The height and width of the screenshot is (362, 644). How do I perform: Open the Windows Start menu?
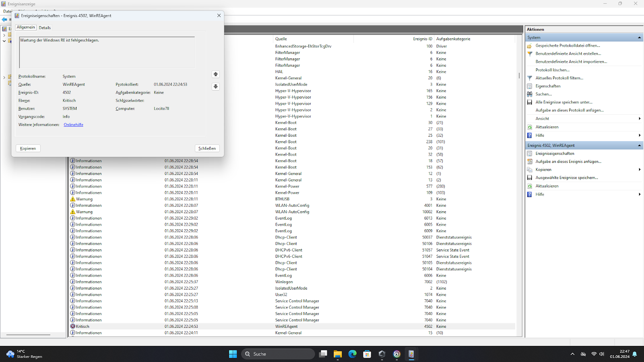coord(233,354)
